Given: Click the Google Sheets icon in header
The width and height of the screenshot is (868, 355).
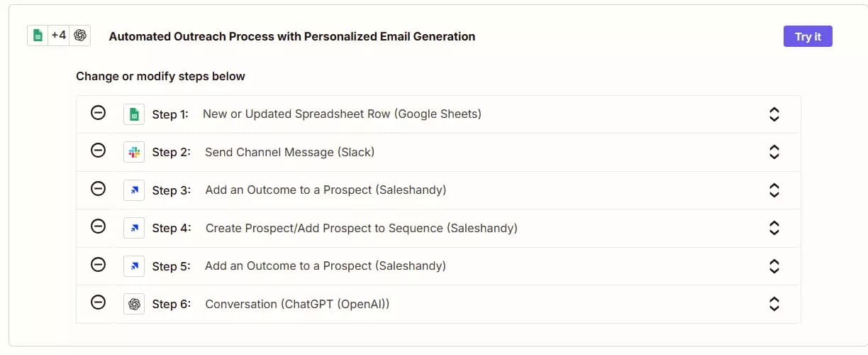Looking at the screenshot, I should [38, 35].
